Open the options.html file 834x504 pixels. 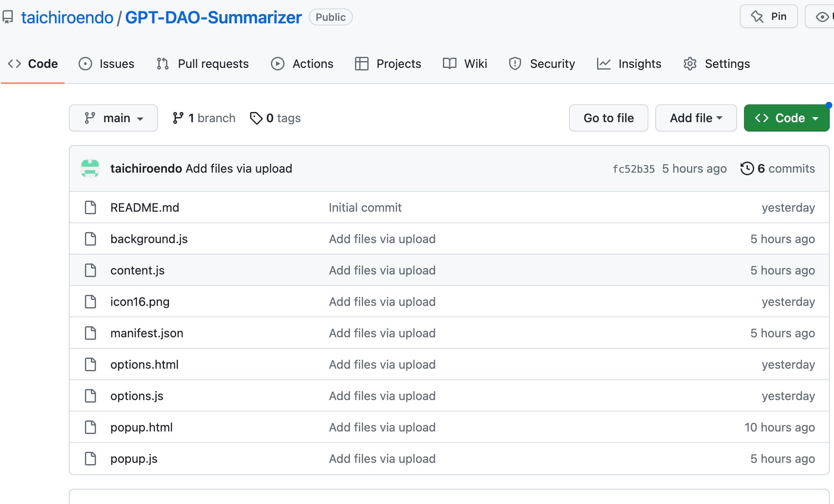[144, 364]
